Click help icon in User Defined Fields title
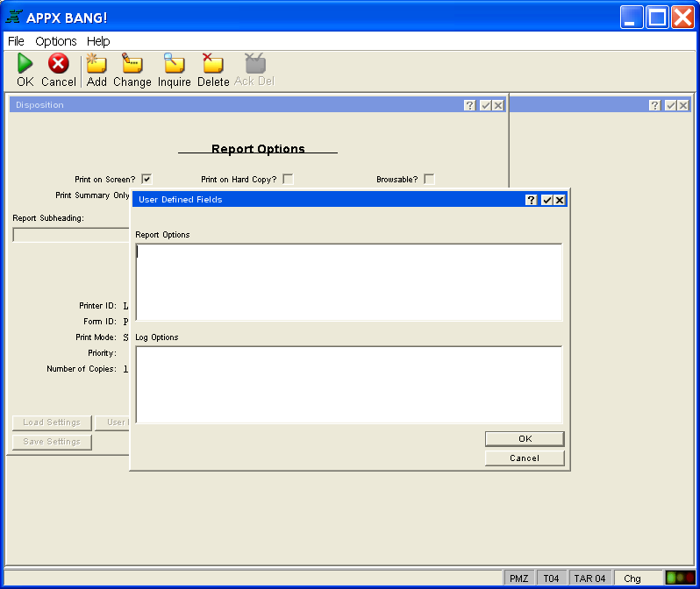This screenshot has width=700, height=589. pyautogui.click(x=531, y=200)
